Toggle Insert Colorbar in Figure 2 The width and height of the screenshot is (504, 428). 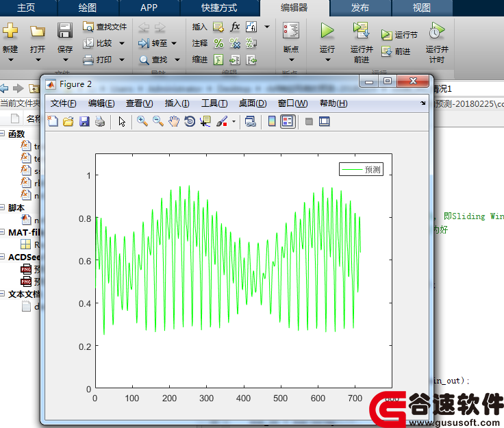pos(272,121)
